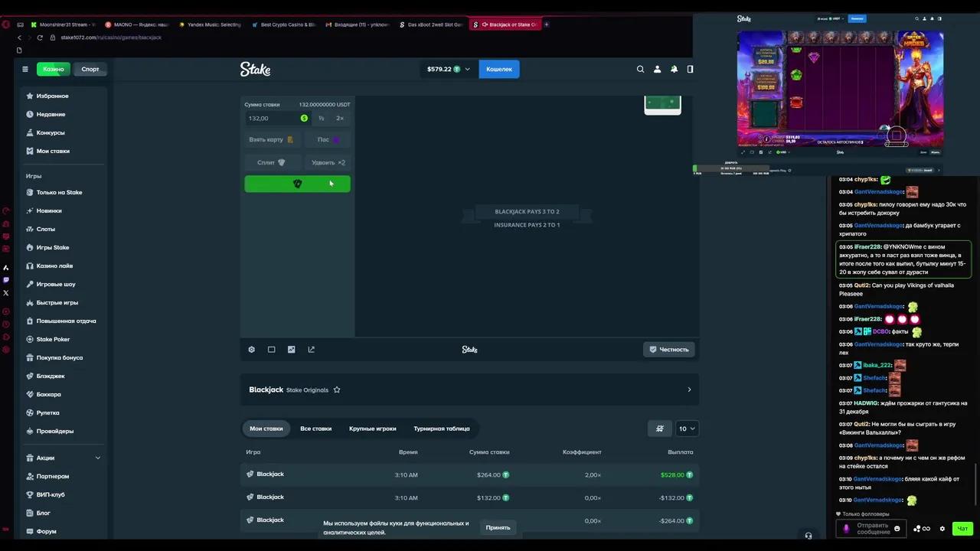Open the rows-per-page dropdown showing 10
The height and width of the screenshot is (551, 980).
(x=687, y=429)
